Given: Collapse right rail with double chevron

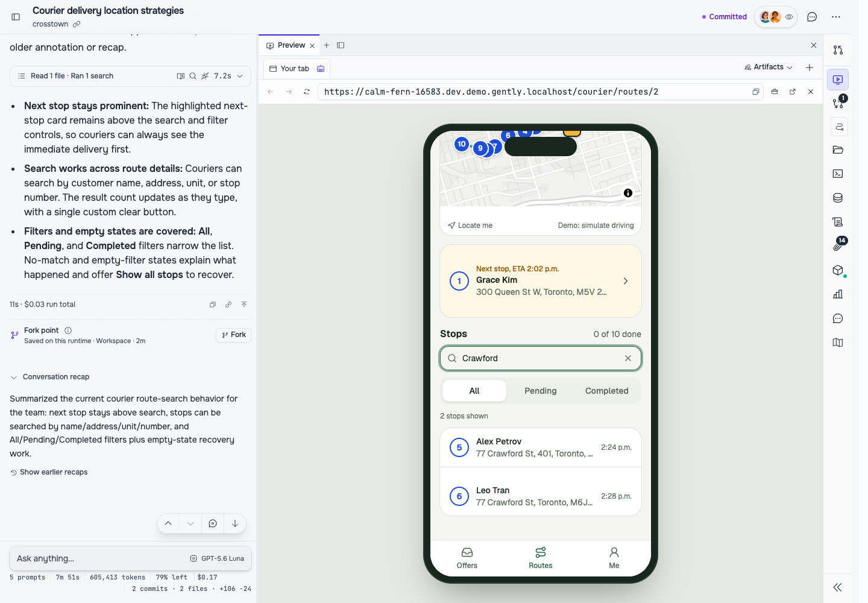Looking at the screenshot, I should click(837, 587).
